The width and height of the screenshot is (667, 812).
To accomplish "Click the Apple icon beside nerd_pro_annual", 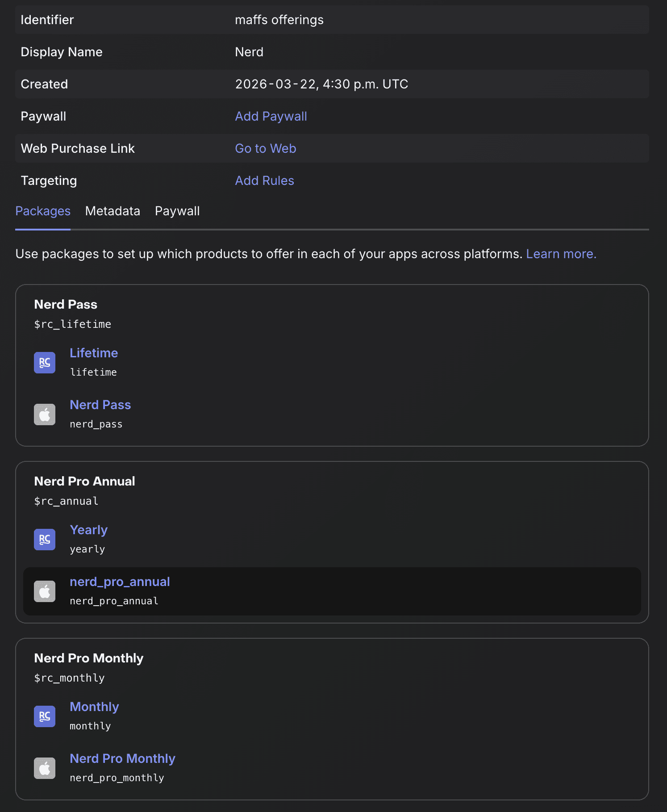I will click(x=44, y=591).
